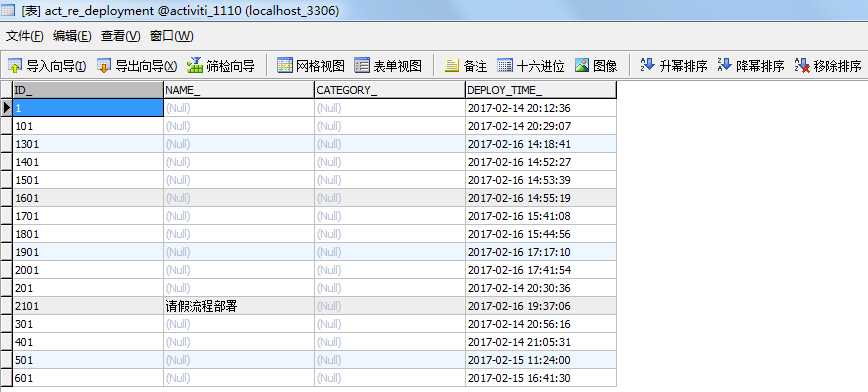Click the table window title icon
Screen dimensions: 868x392
(x=8, y=10)
